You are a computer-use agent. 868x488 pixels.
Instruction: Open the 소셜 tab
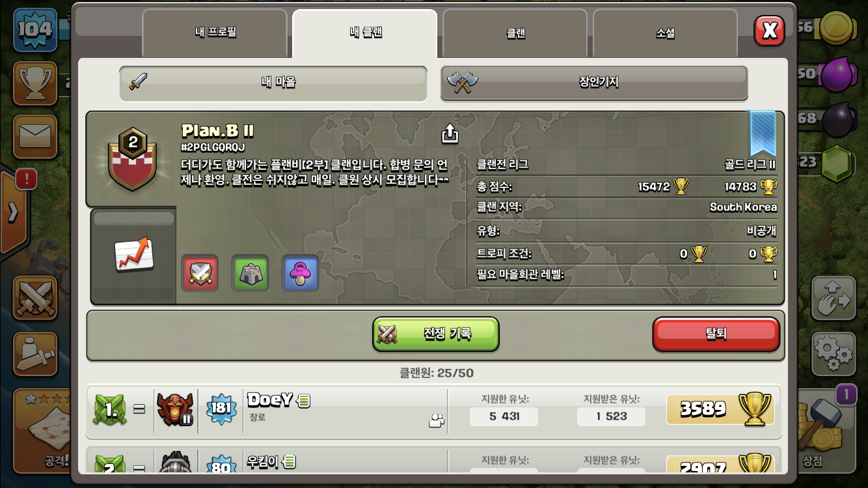point(665,33)
